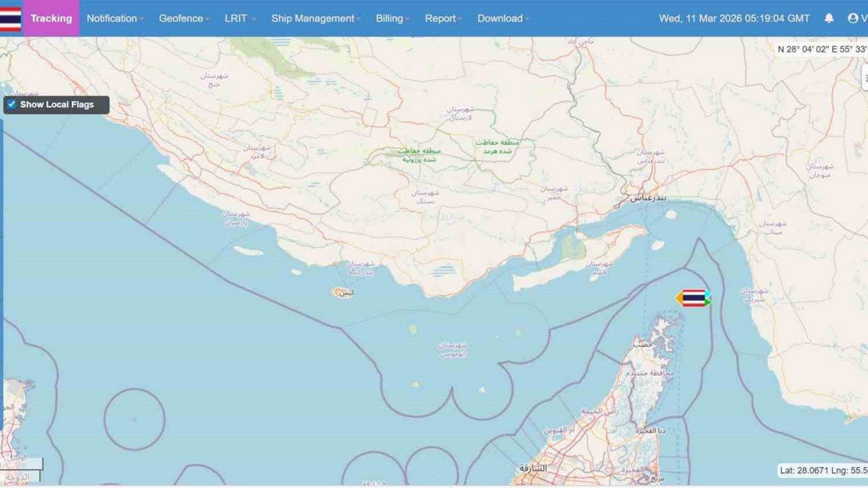Screen dimensions: 868x488
Task: Open the Report menu
Action: click(x=439, y=18)
